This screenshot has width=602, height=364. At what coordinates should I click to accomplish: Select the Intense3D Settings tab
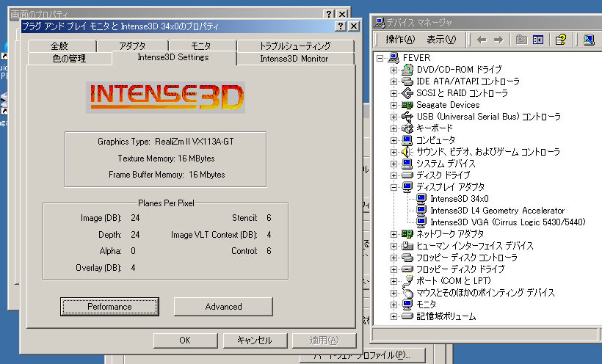pyautogui.click(x=173, y=57)
